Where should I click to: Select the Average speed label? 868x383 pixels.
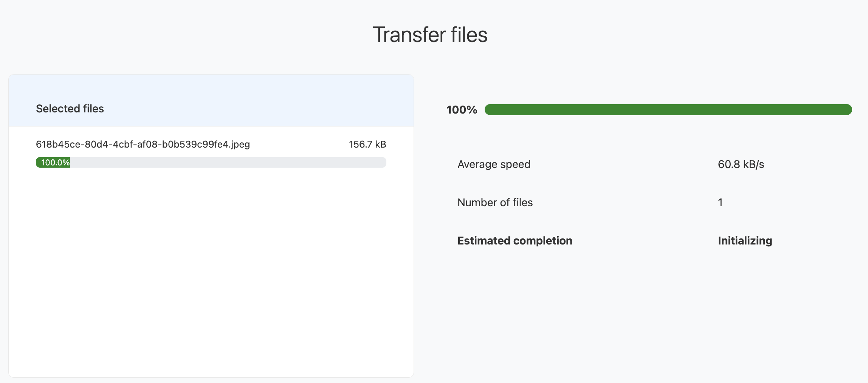point(494,164)
